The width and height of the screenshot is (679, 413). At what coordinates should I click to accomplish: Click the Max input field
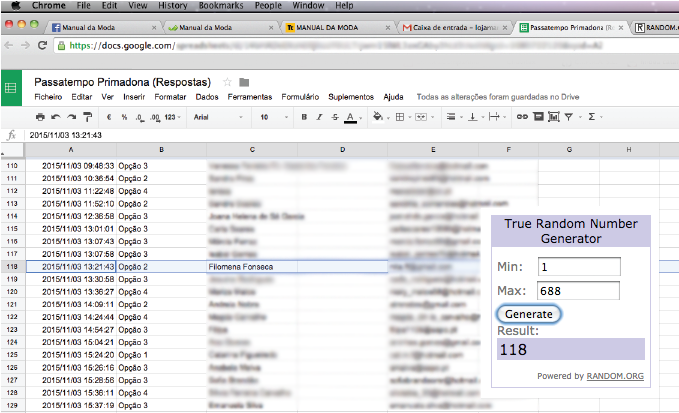[x=578, y=290]
